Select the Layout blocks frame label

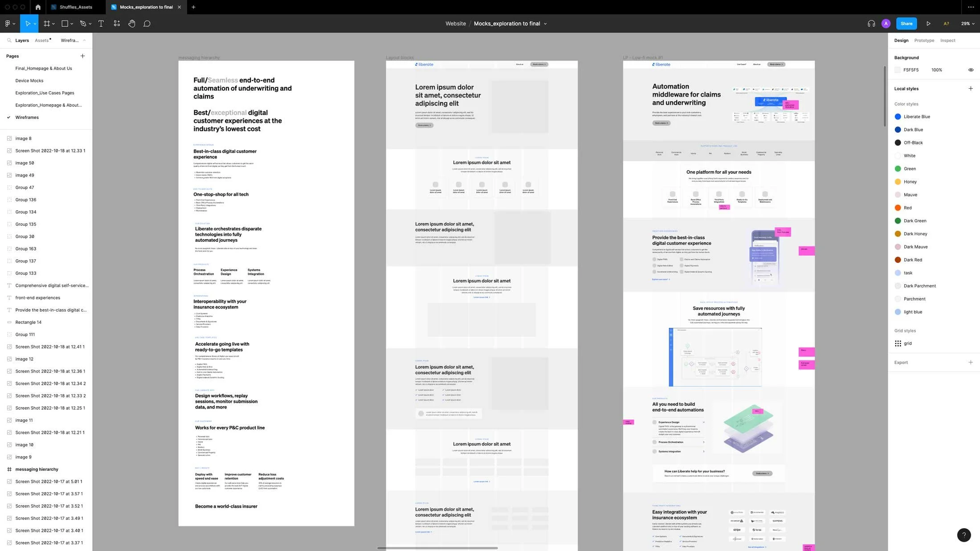400,57
